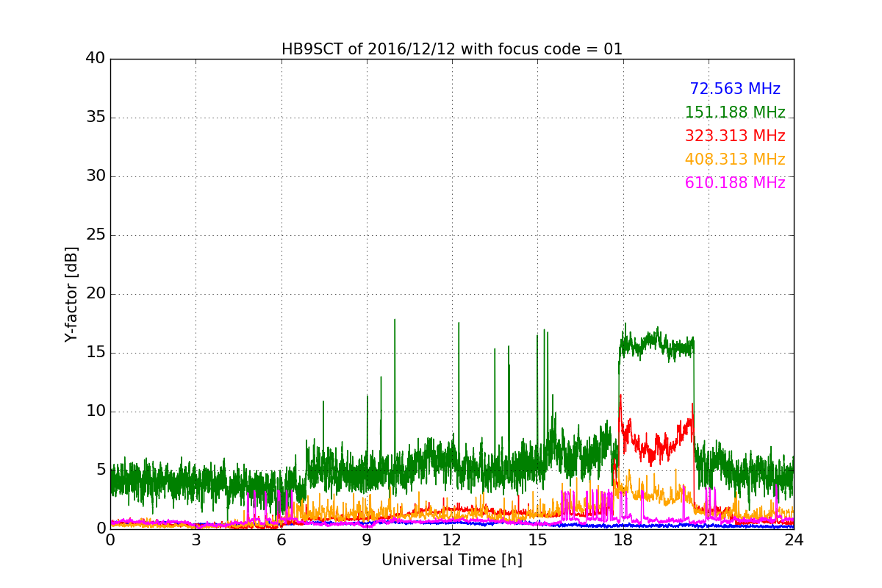Click the y-axis tick label 40

click(96, 59)
